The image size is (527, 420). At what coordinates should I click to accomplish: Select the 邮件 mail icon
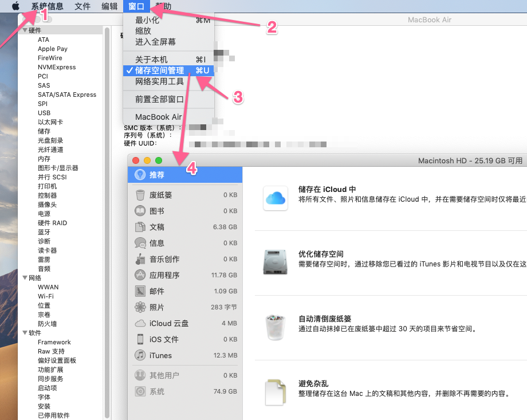click(140, 291)
